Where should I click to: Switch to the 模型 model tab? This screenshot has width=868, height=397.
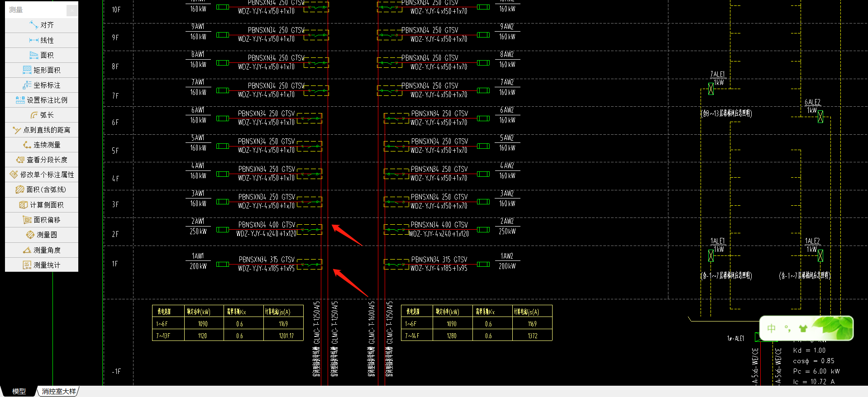point(19,391)
